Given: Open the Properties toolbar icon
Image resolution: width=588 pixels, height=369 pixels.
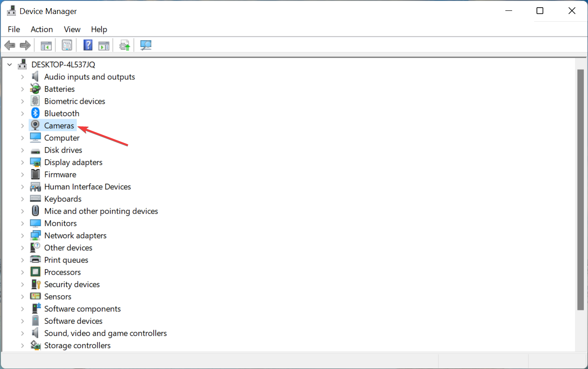Looking at the screenshot, I should coord(67,45).
